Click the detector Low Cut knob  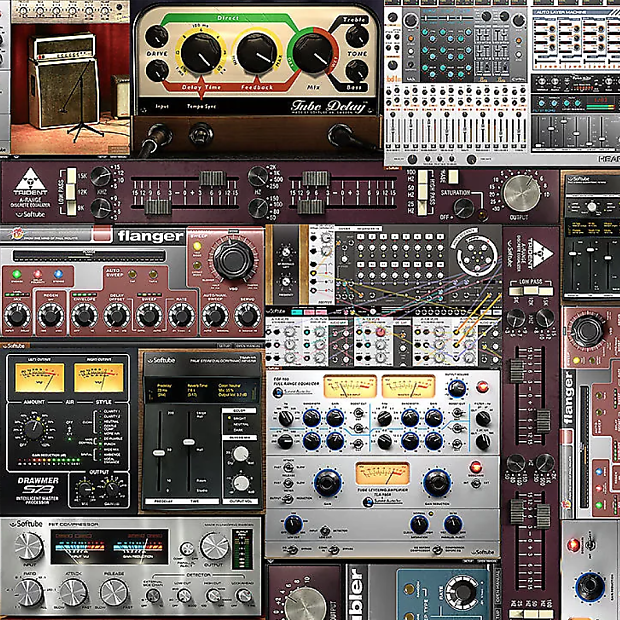tap(184, 595)
